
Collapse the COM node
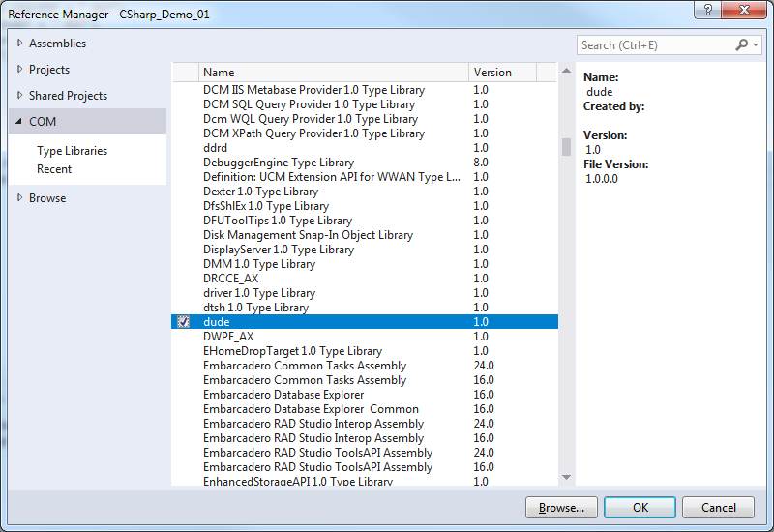(19, 122)
